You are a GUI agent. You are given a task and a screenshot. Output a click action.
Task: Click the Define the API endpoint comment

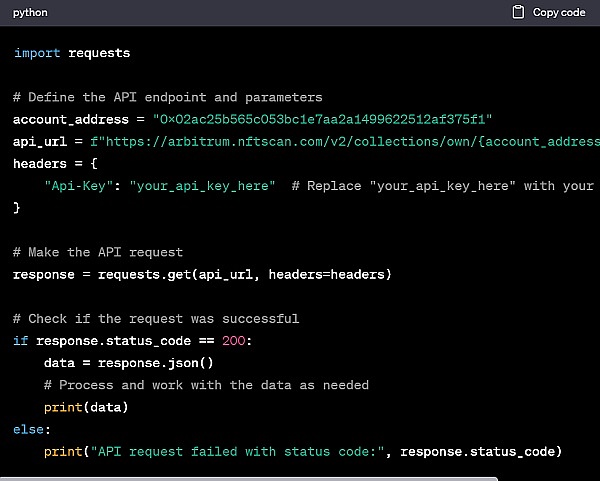pos(168,97)
